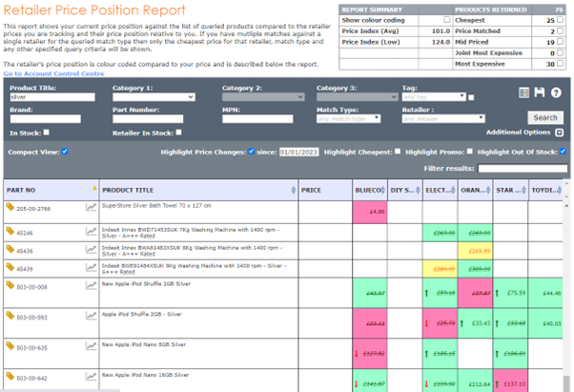
Task: Click tag icon for part 45246
Action: pos(10,232)
